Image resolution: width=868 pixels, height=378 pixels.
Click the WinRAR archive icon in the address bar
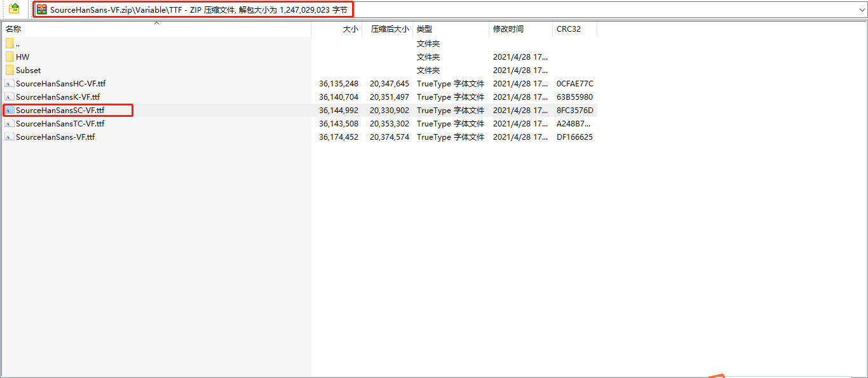pos(41,9)
